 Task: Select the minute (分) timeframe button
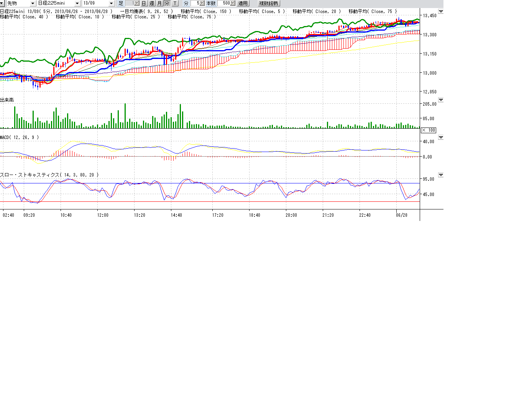coord(167,3)
